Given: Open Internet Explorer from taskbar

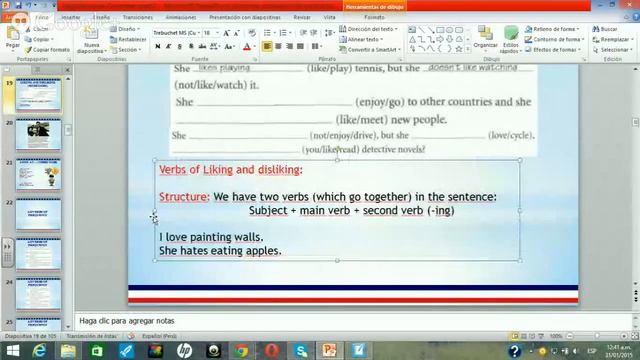Looking at the screenshot, I should 39,351.
